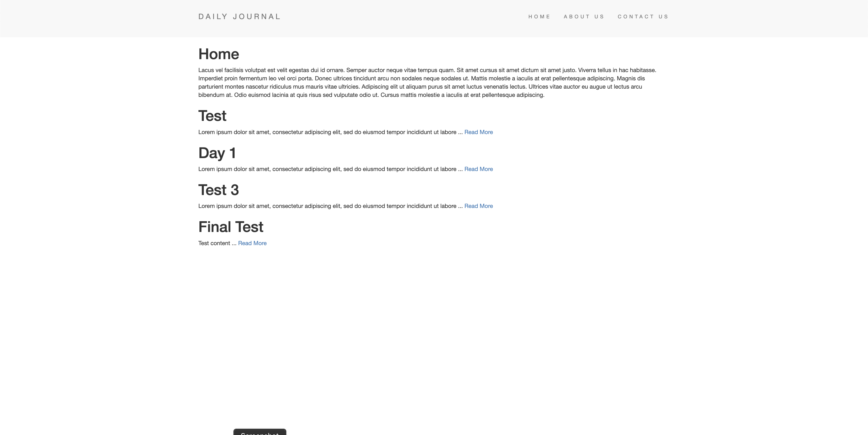Open Read More for the Test post

point(478,132)
